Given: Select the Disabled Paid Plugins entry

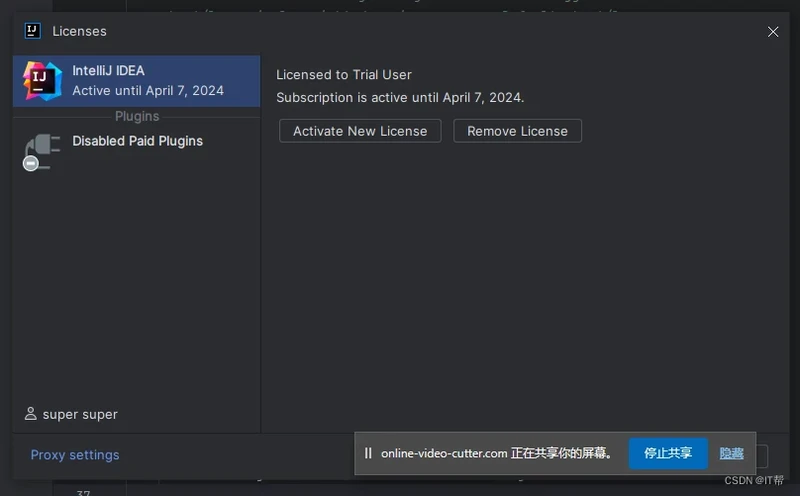Looking at the screenshot, I should (137, 141).
